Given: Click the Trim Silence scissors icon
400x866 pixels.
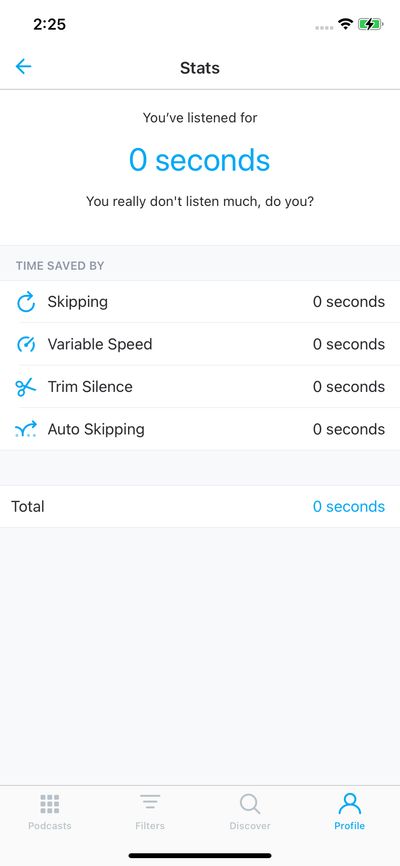Looking at the screenshot, I should coord(25,387).
